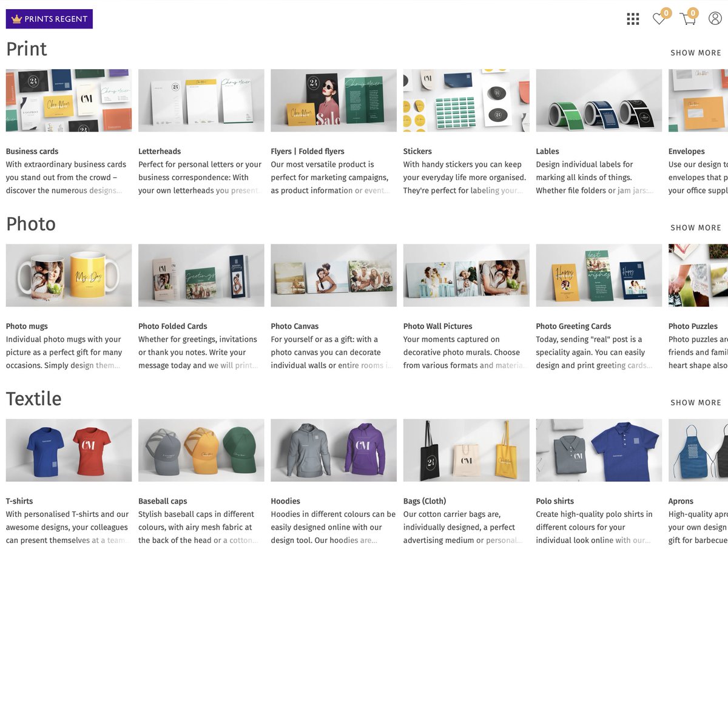Open the wishlist heart icon
Screen dimensions: 728x728
point(659,19)
